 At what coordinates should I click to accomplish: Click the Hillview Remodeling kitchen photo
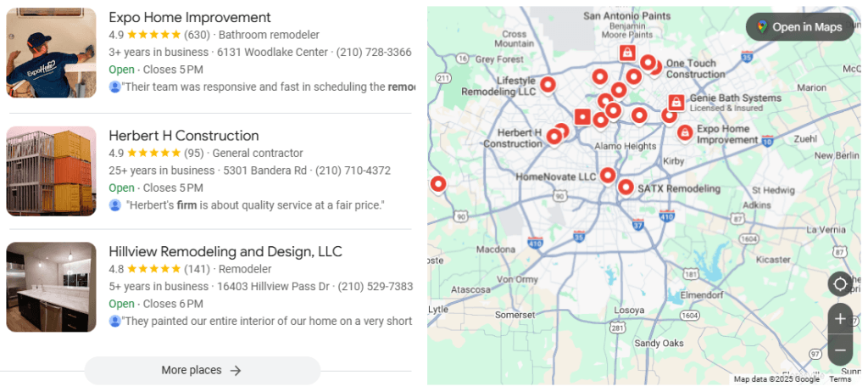[51, 288]
